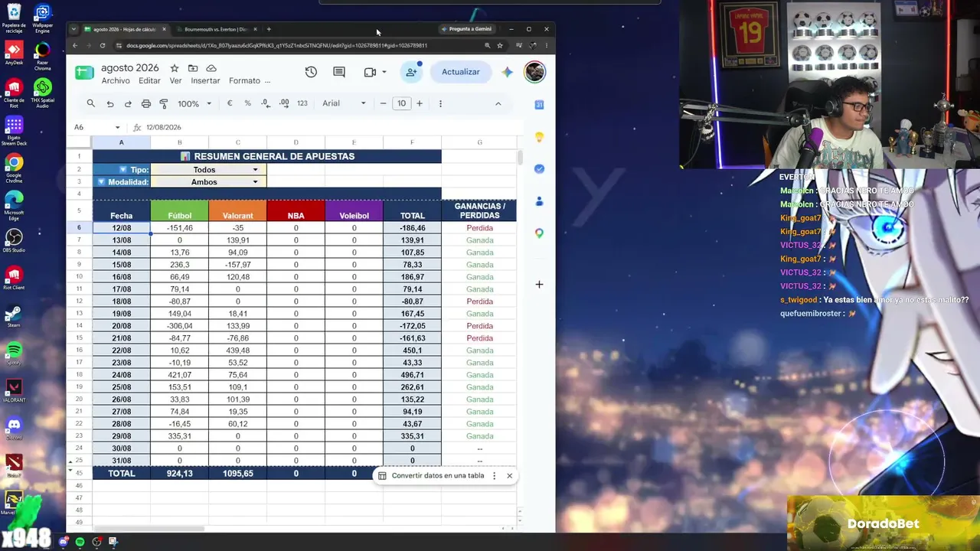
Task: Search the menus with magnifier icon
Action: (x=91, y=103)
